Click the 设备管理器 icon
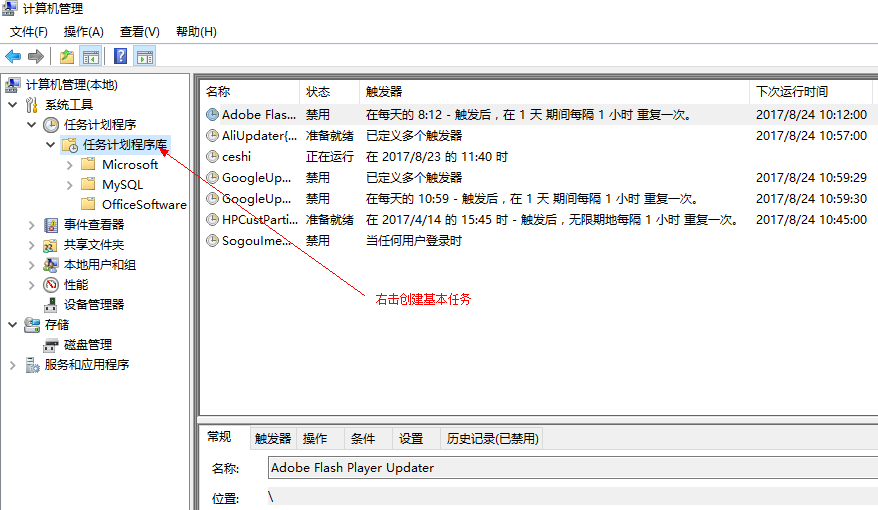Screen dimensions: 878x510 tap(51, 305)
